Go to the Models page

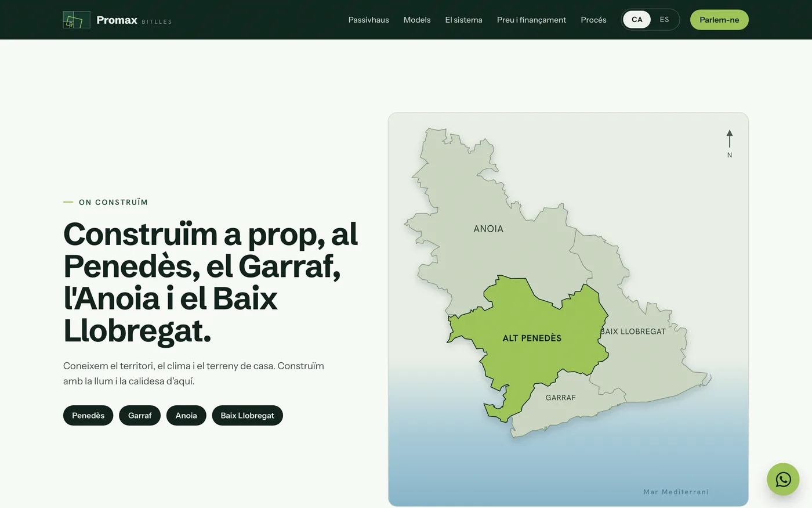(417, 20)
